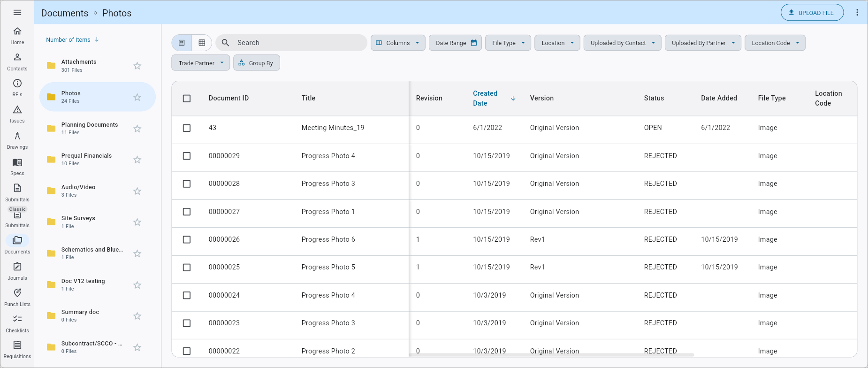Open Submittals section
The image size is (868, 368).
coord(17,193)
